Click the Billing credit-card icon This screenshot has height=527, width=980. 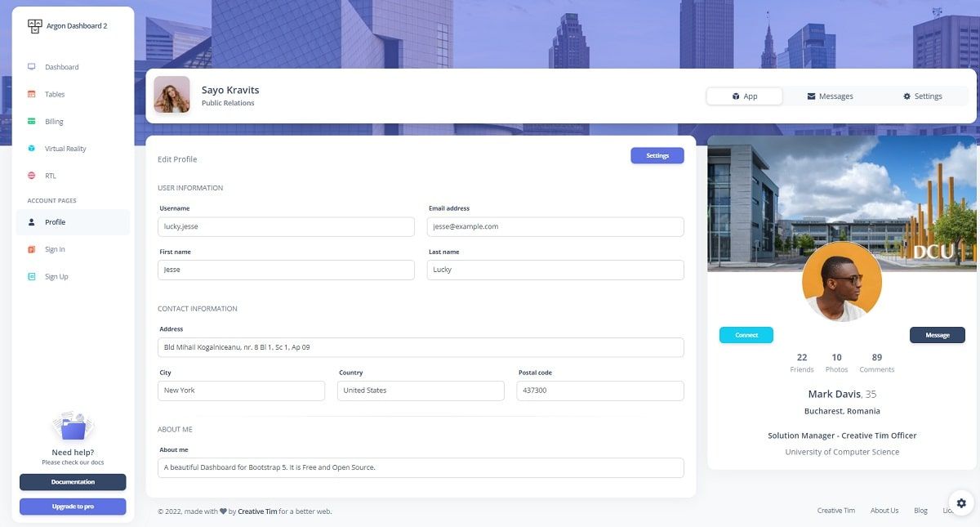31,121
